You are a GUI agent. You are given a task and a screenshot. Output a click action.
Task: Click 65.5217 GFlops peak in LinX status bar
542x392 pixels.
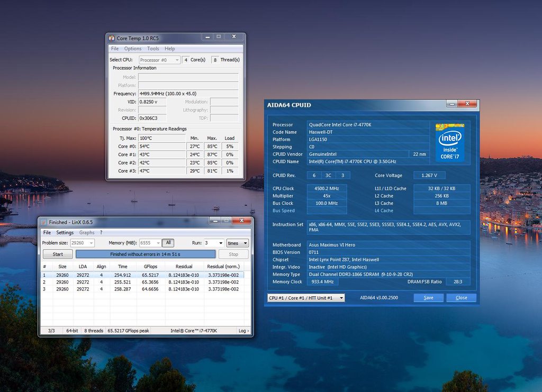(128, 331)
